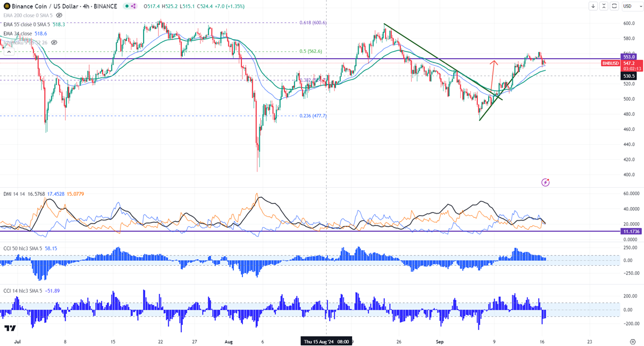
Task: Click the EMA 34 value 518.6
Action: pyautogui.click(x=41, y=34)
